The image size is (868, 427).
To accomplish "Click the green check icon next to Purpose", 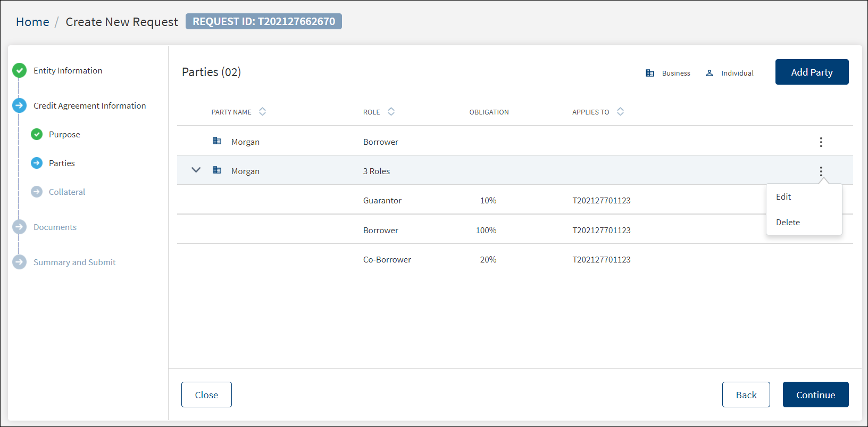I will tap(37, 134).
